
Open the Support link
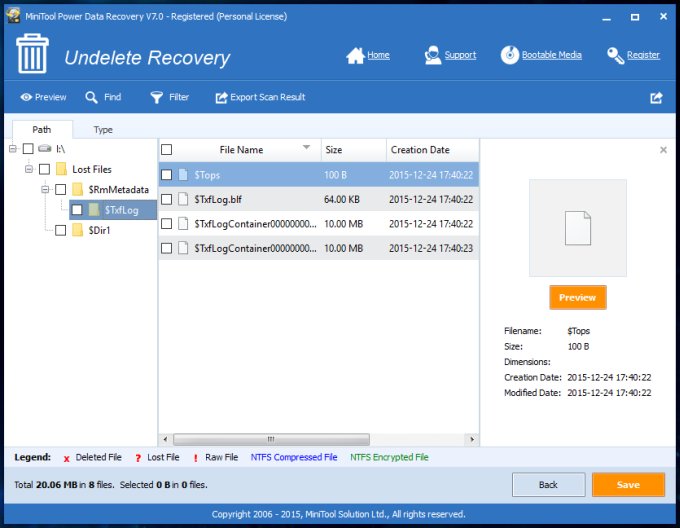point(460,55)
